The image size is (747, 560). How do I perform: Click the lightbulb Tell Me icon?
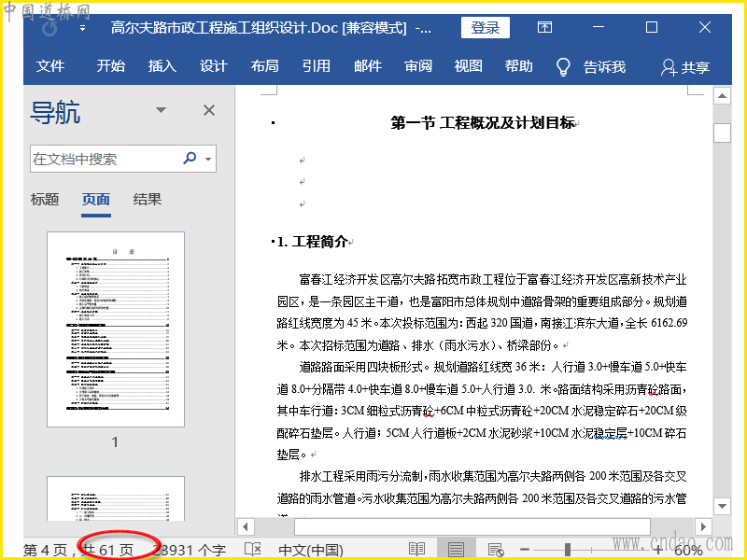tap(563, 67)
